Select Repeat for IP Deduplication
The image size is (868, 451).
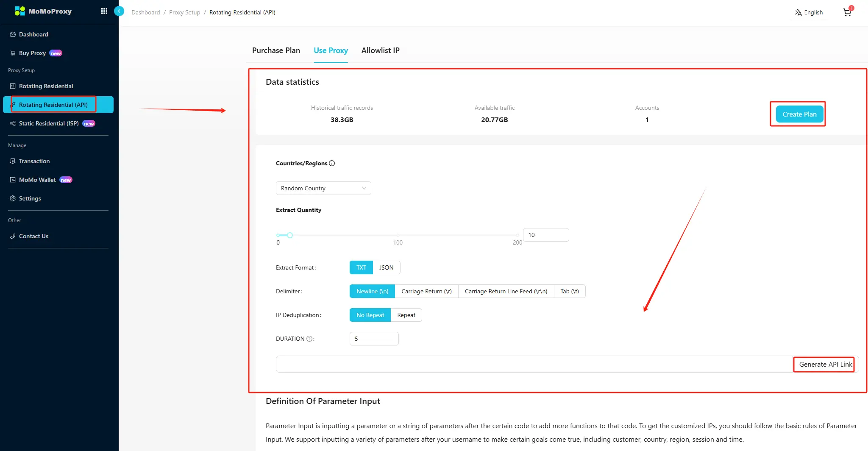coord(406,315)
